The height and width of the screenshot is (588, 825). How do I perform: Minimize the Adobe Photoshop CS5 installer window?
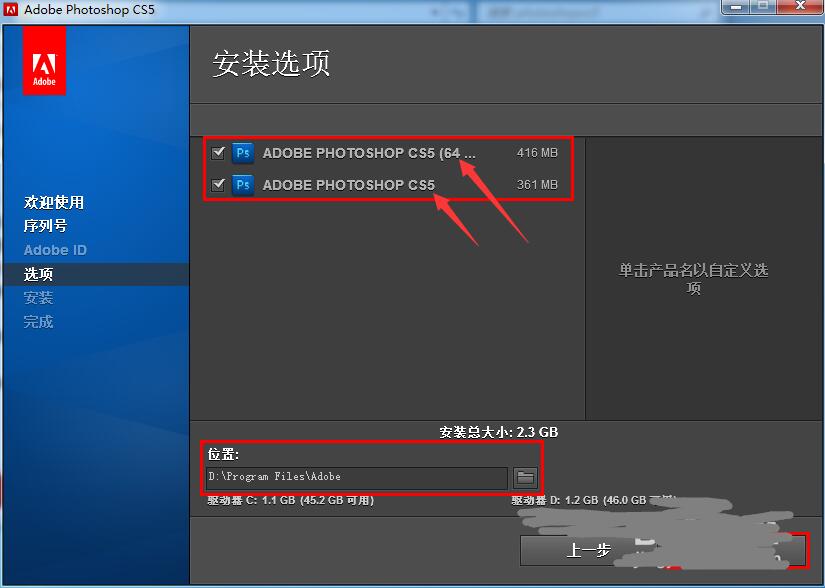736,7
